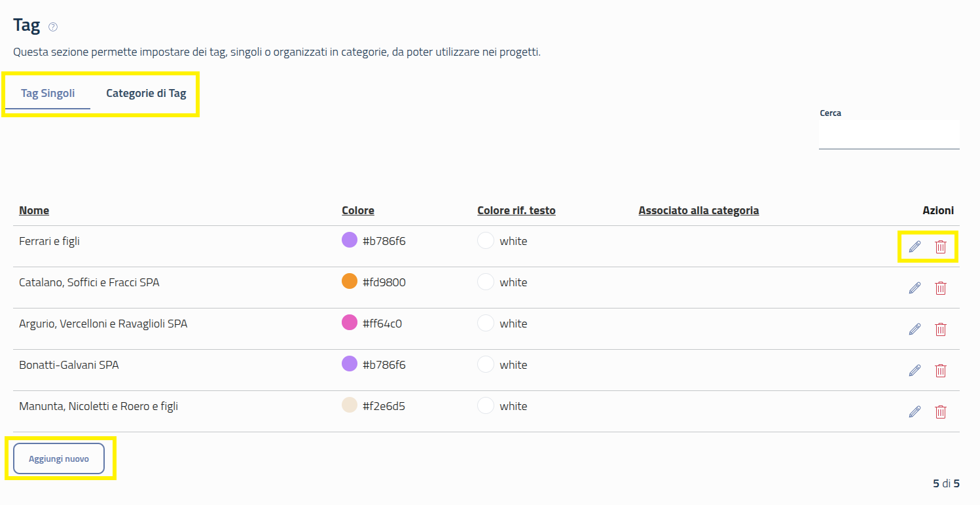Focus the Cerca search field
Viewport: 980px width, 505px height.
888,136
